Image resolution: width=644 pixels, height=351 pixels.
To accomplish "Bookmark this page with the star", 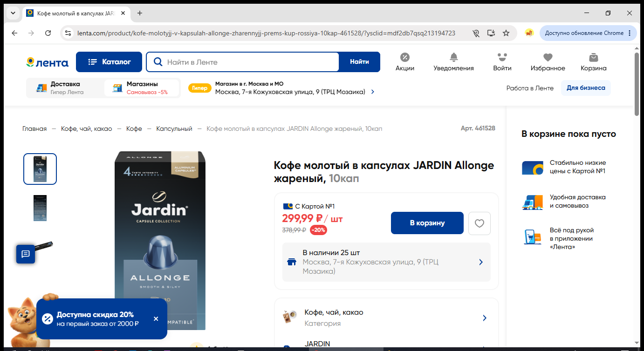I will click(x=506, y=33).
